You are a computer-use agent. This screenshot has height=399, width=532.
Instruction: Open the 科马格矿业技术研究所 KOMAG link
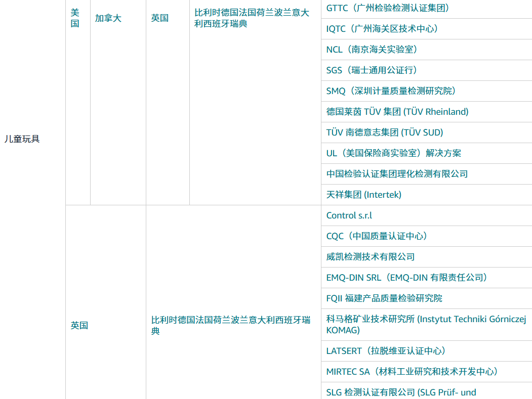pos(426,325)
